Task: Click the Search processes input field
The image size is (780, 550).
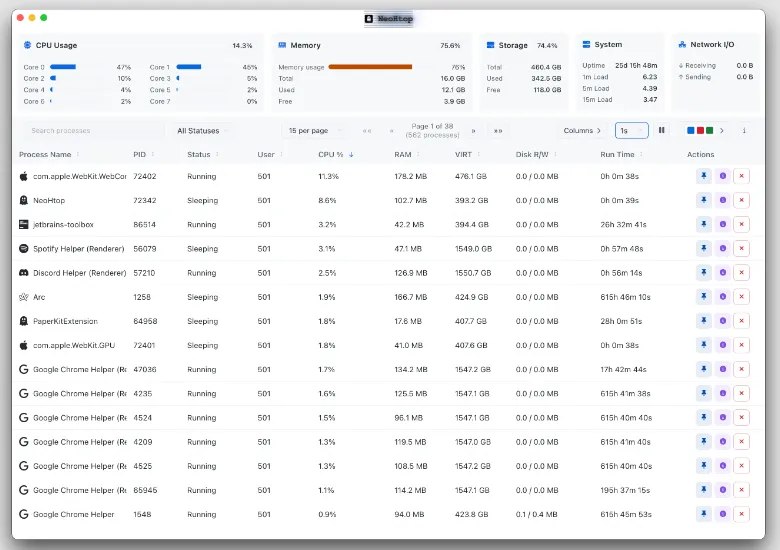Action: 90,130
